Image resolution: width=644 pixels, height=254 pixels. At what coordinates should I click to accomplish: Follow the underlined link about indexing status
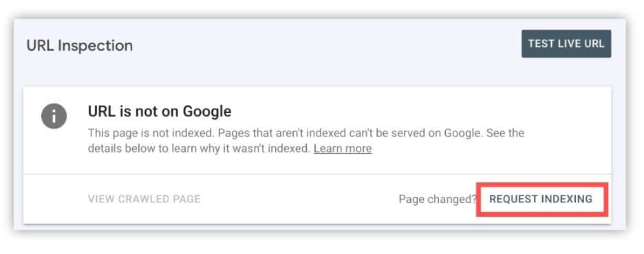(x=343, y=149)
